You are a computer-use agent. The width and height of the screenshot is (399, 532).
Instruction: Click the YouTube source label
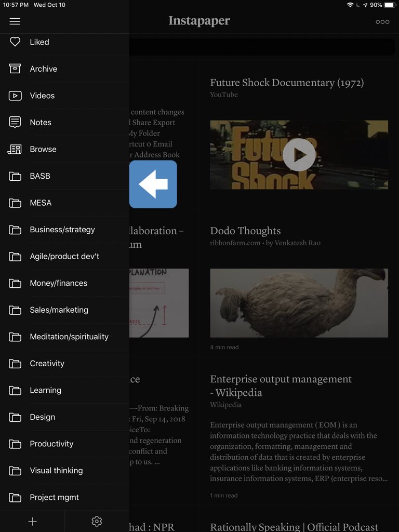click(x=223, y=95)
